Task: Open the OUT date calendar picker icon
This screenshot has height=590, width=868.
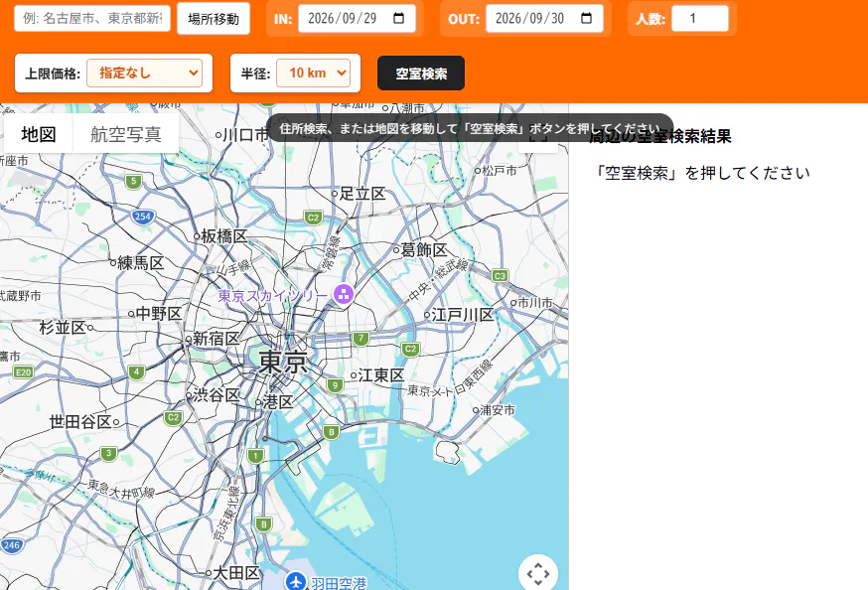Action: 586,18
